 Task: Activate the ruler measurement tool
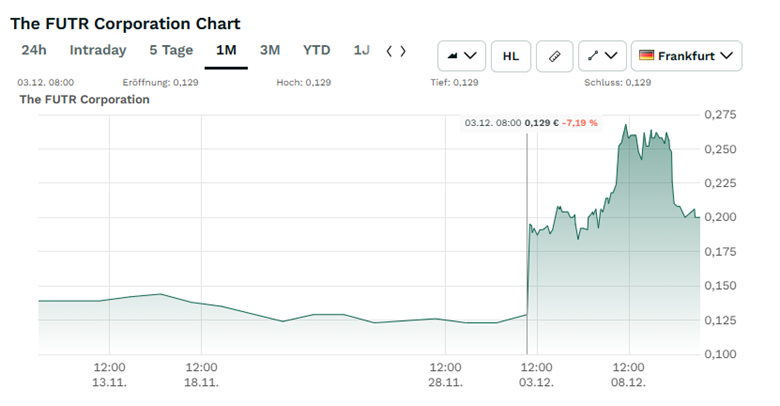555,56
